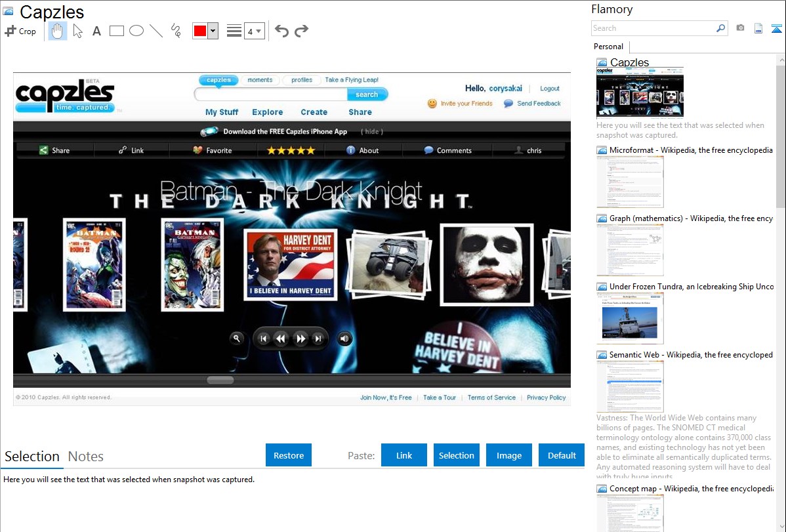Open the Graph (mathematics) snapshot thumbnail
Viewport: 786px width, 532px height.
(630, 250)
